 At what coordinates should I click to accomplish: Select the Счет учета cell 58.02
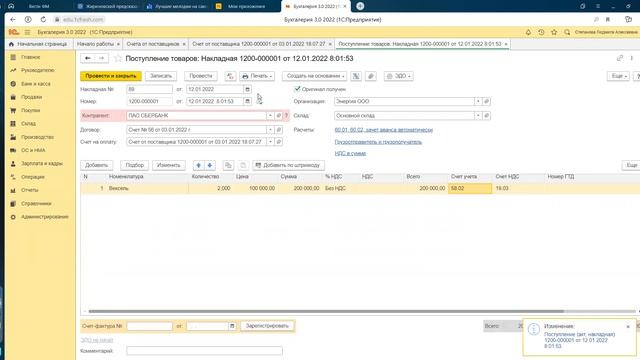point(470,188)
